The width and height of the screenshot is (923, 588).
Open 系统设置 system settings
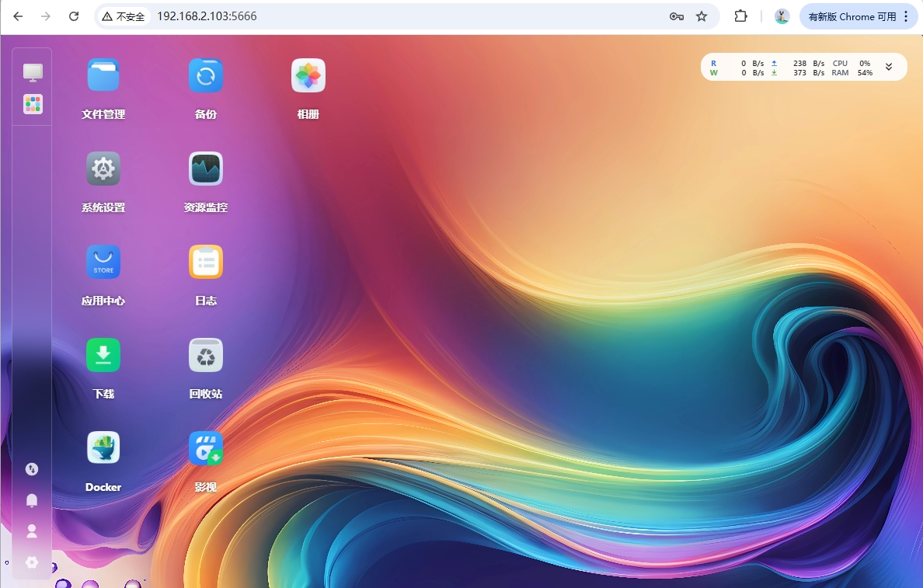click(x=103, y=169)
